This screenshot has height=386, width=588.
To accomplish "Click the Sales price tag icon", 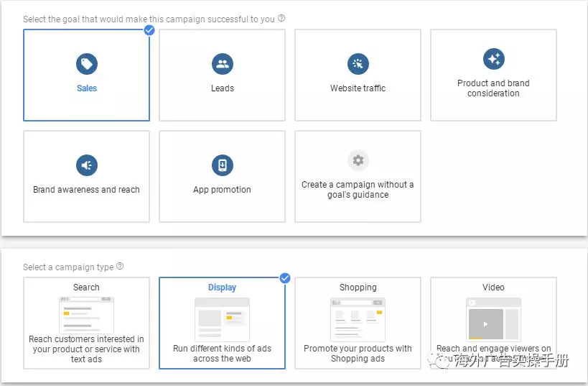I will pyautogui.click(x=86, y=64).
